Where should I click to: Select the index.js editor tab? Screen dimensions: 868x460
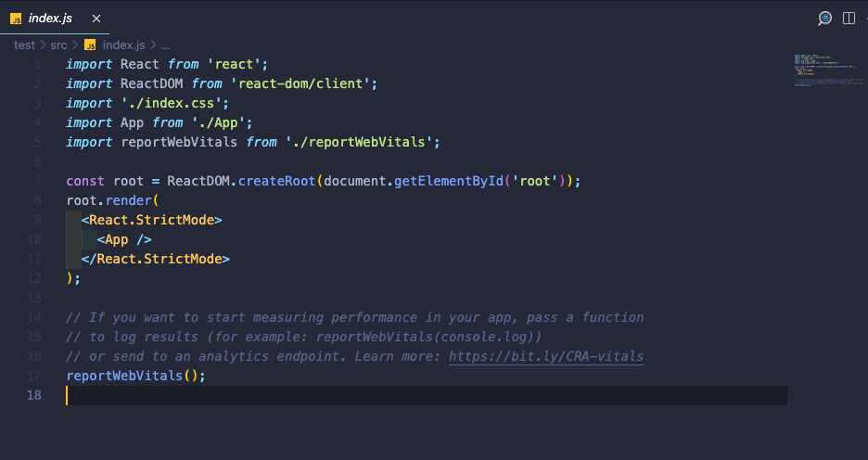click(54, 19)
